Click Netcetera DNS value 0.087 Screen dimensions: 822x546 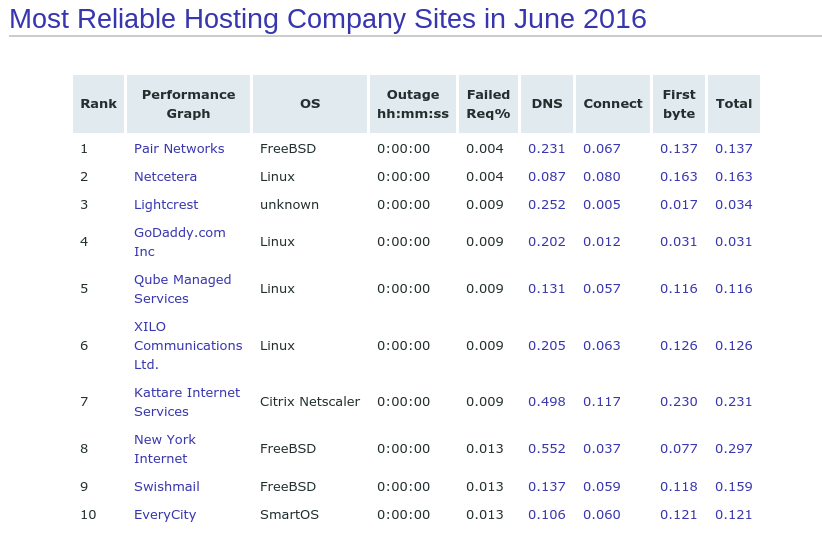pyautogui.click(x=546, y=177)
